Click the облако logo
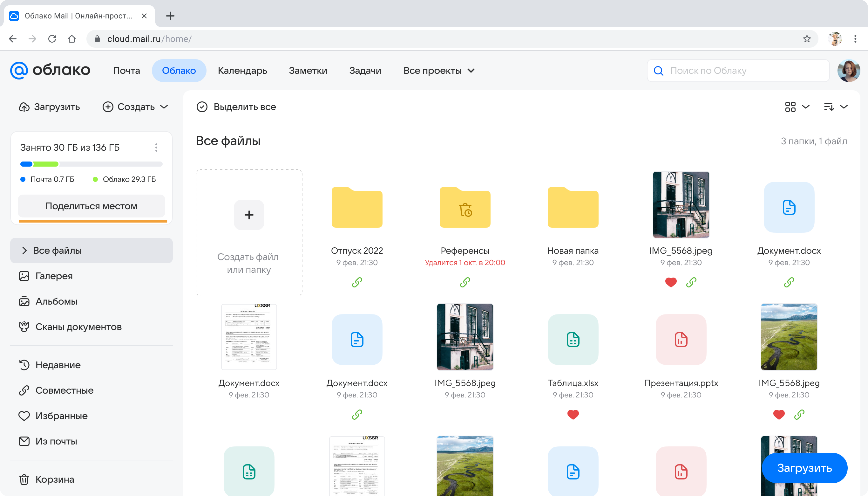 pos(50,70)
